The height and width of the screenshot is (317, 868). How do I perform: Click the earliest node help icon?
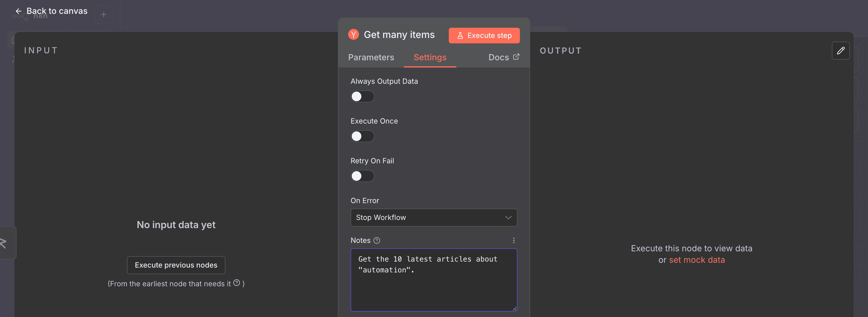(x=237, y=283)
